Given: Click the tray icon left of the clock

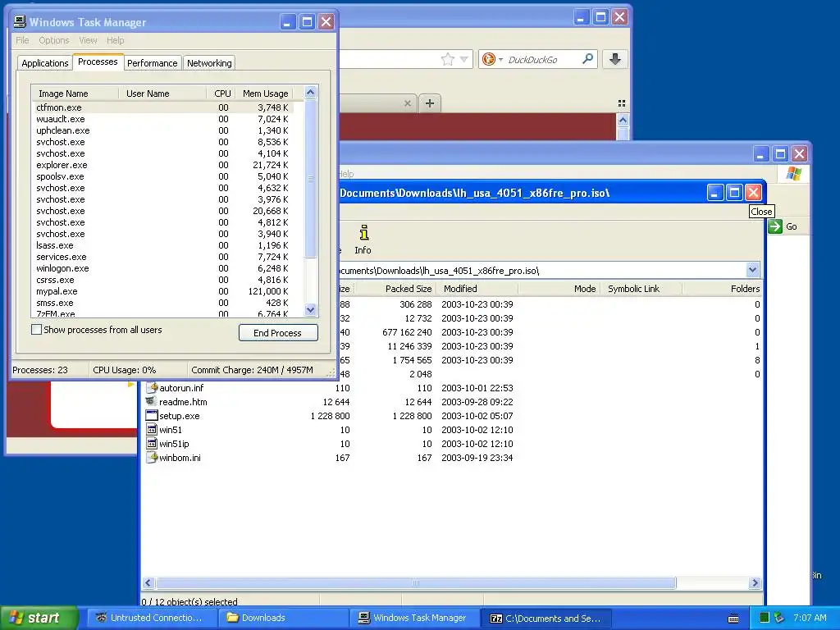Looking at the screenshot, I should pyautogui.click(x=779, y=618).
